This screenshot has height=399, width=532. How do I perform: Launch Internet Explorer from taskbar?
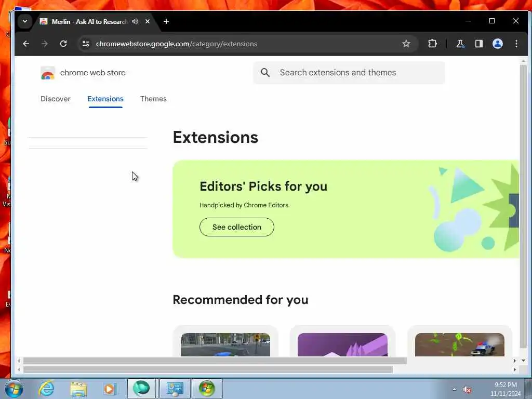click(46, 389)
